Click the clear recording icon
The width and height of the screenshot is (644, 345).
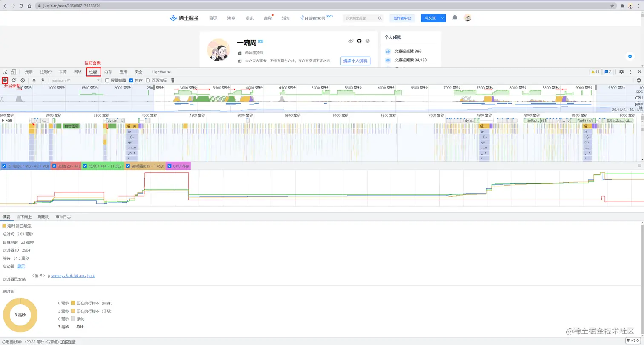[x=23, y=80]
